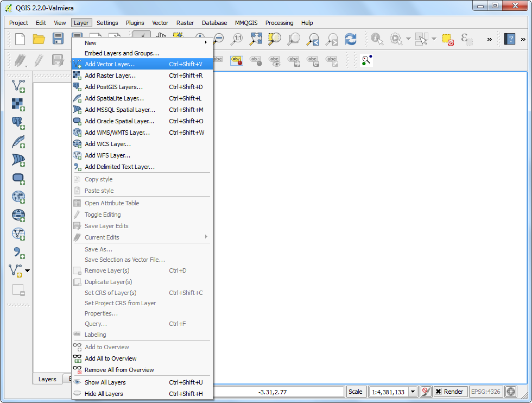
Task: Select Remove All from Overview entry
Action: click(142, 370)
